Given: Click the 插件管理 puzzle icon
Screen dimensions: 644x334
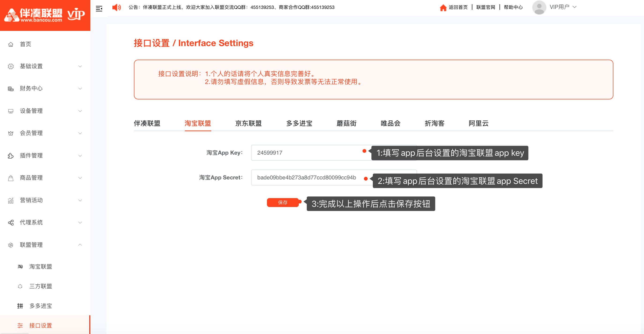Looking at the screenshot, I should point(11,156).
